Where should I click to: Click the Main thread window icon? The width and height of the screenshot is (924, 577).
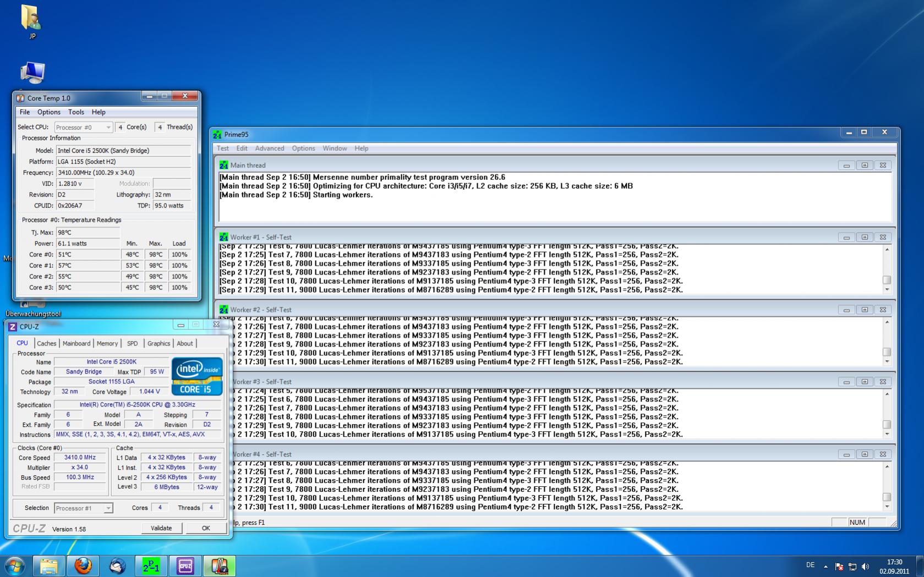(x=223, y=165)
